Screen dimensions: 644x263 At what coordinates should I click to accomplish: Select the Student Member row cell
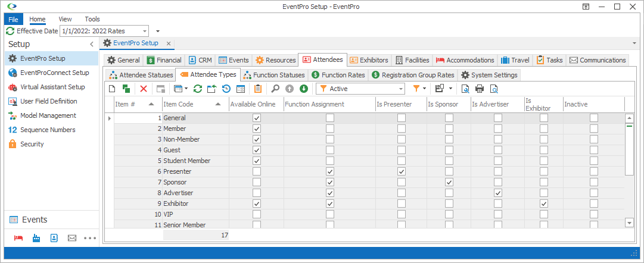point(195,161)
